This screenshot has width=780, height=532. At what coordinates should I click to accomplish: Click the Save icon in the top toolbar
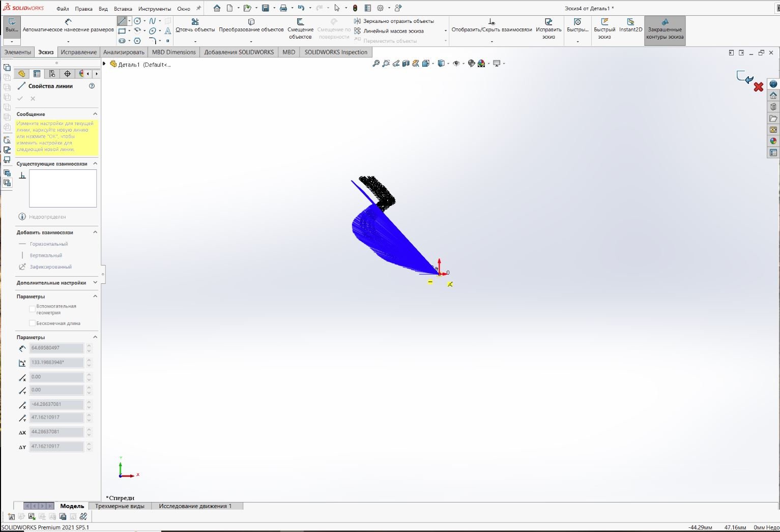click(x=265, y=8)
